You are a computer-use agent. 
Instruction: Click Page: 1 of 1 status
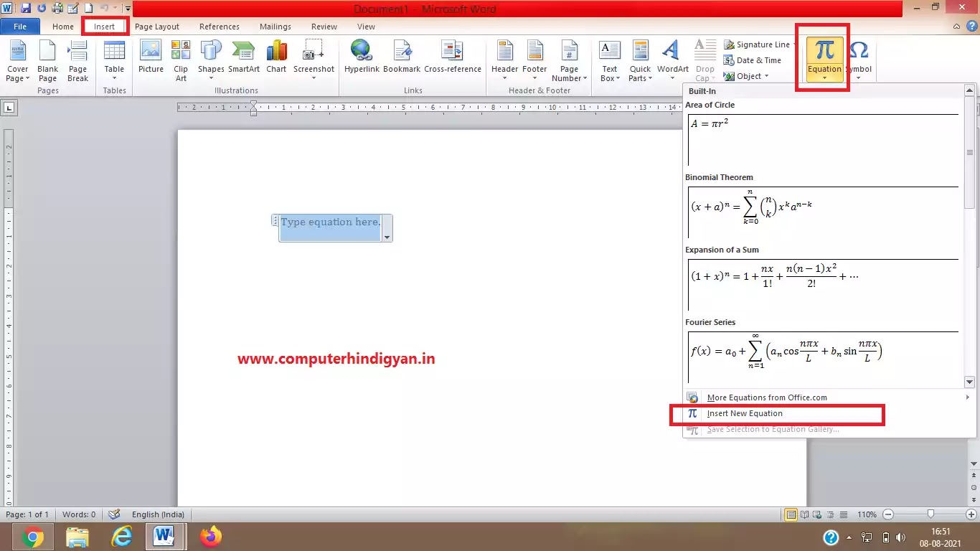27,514
